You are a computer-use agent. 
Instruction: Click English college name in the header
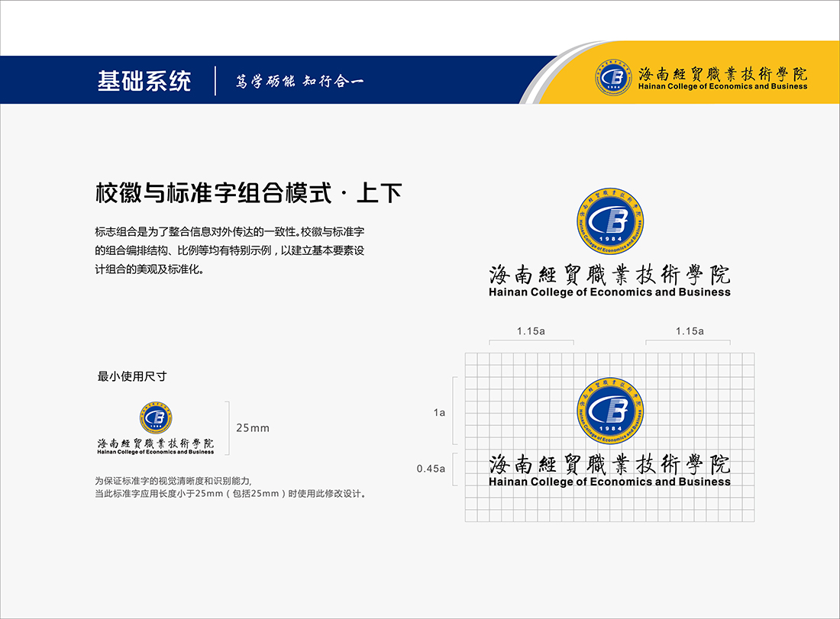[722, 87]
